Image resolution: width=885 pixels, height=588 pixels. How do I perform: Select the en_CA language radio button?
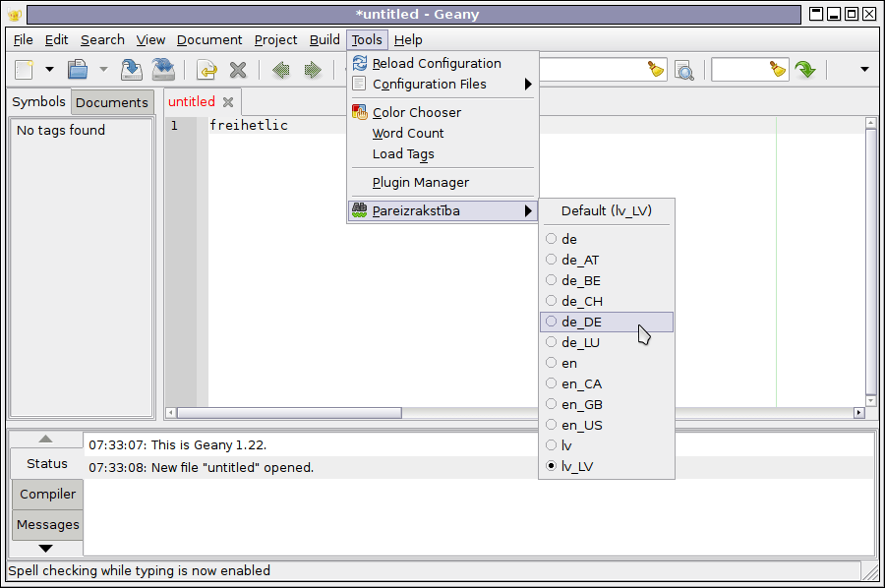[551, 383]
